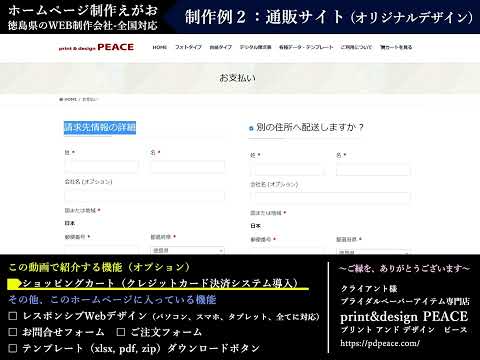Click the shipping 会社名 input field
The image size is (480, 360).
[330, 198]
